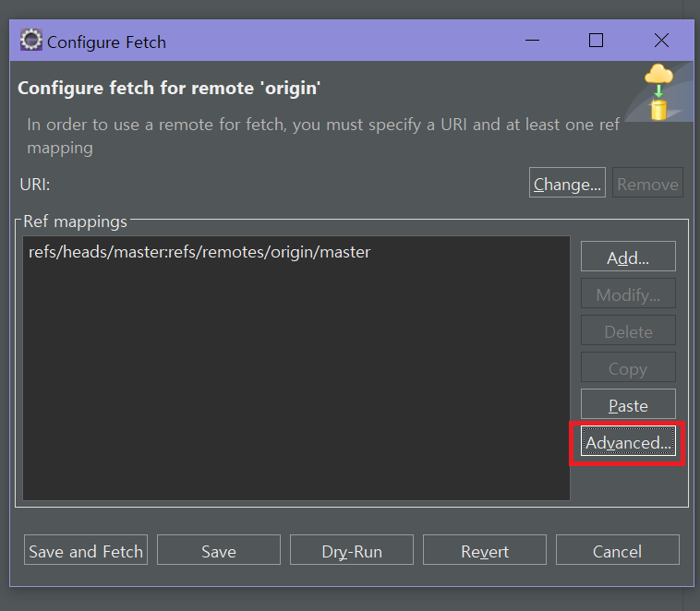
Task: Close the Configure Fetch window
Action: (x=661, y=41)
